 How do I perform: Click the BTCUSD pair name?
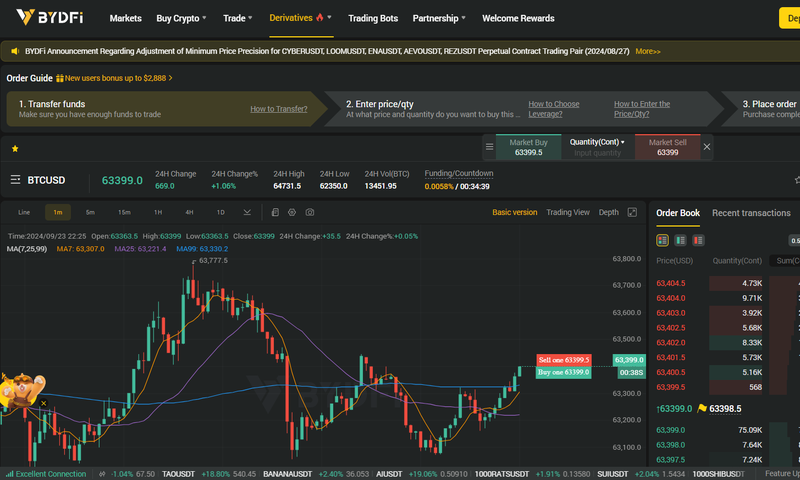[x=46, y=180]
